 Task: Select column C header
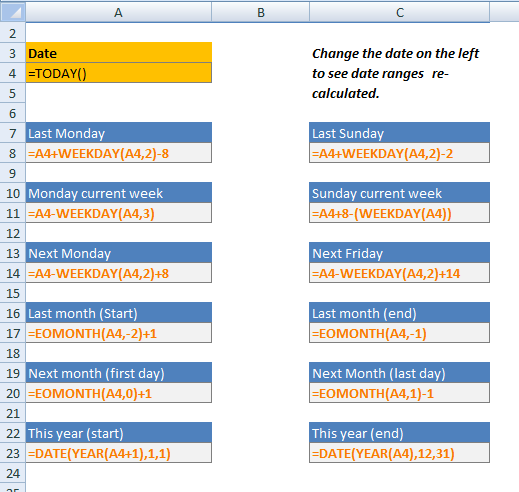[x=399, y=13]
